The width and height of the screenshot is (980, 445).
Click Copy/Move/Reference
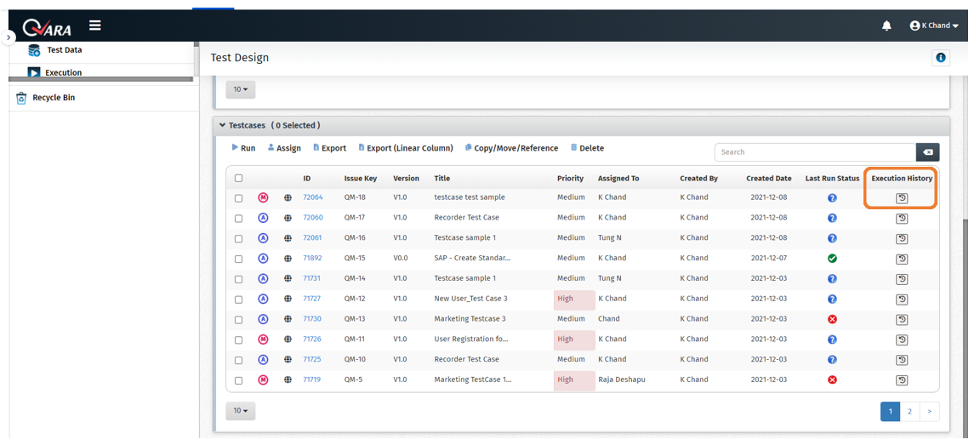511,148
